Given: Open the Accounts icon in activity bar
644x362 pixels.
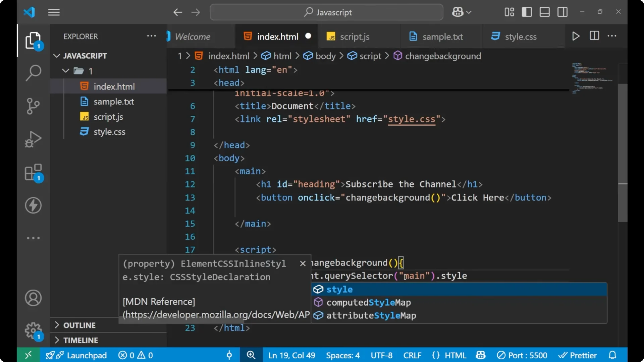Looking at the screenshot, I should point(33,298).
